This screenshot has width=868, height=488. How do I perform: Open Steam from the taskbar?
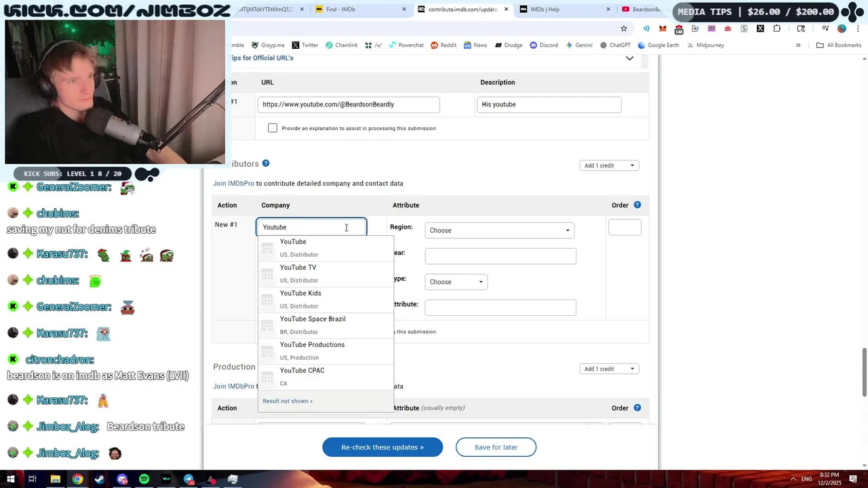click(100, 479)
